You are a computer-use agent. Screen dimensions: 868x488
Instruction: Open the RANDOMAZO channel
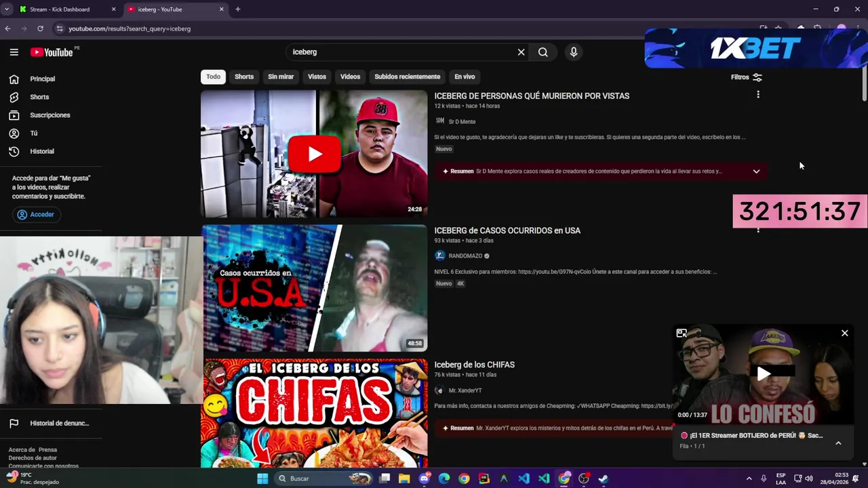point(465,256)
